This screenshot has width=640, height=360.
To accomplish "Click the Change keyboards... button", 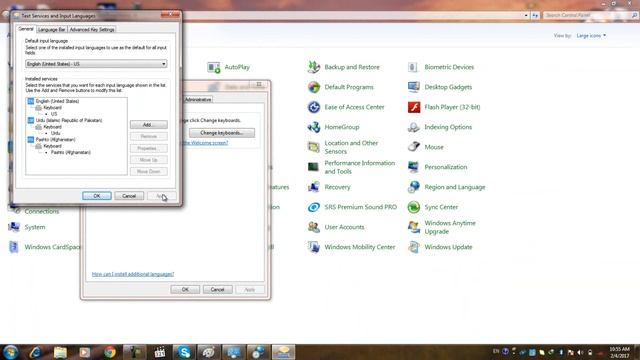I will pos(222,133).
